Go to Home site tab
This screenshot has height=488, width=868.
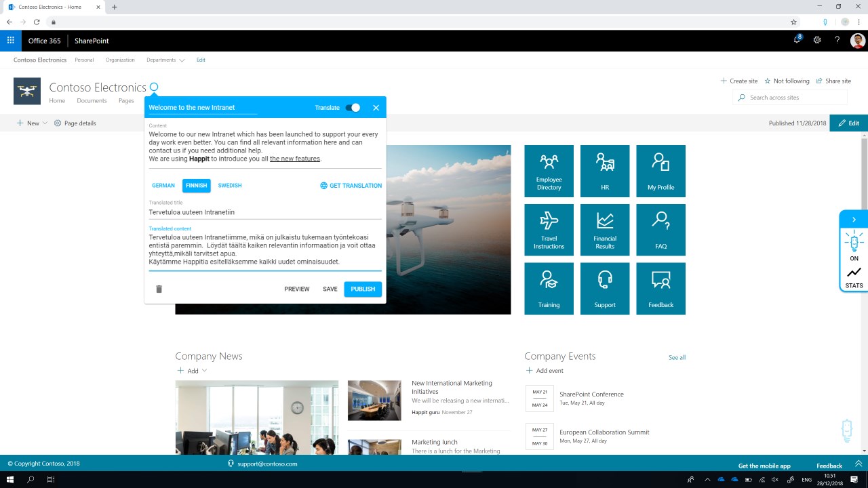pos(57,100)
